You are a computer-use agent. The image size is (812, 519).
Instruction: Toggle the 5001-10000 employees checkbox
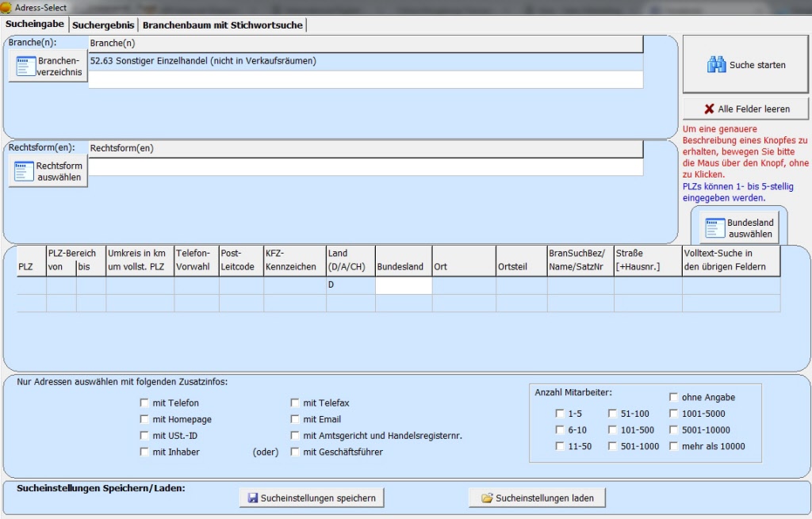pos(673,429)
